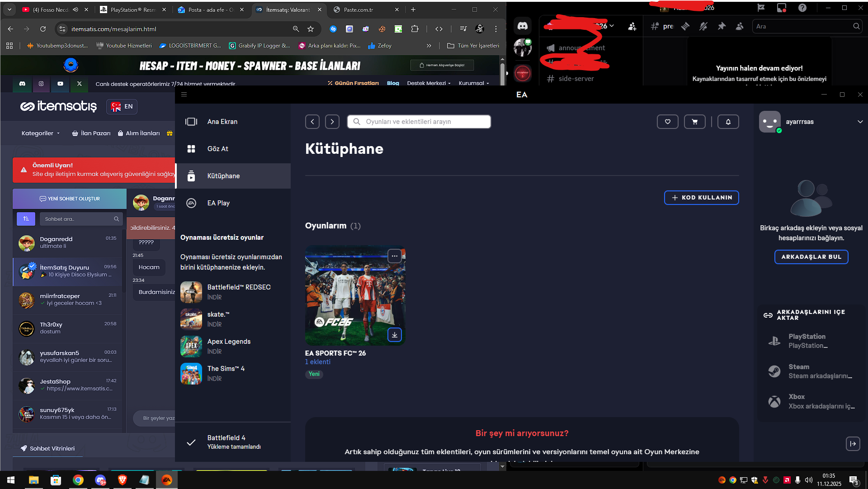The height and width of the screenshot is (489, 868).
Task: Reload the itemsatis page in Chrome
Action: click(x=43, y=29)
